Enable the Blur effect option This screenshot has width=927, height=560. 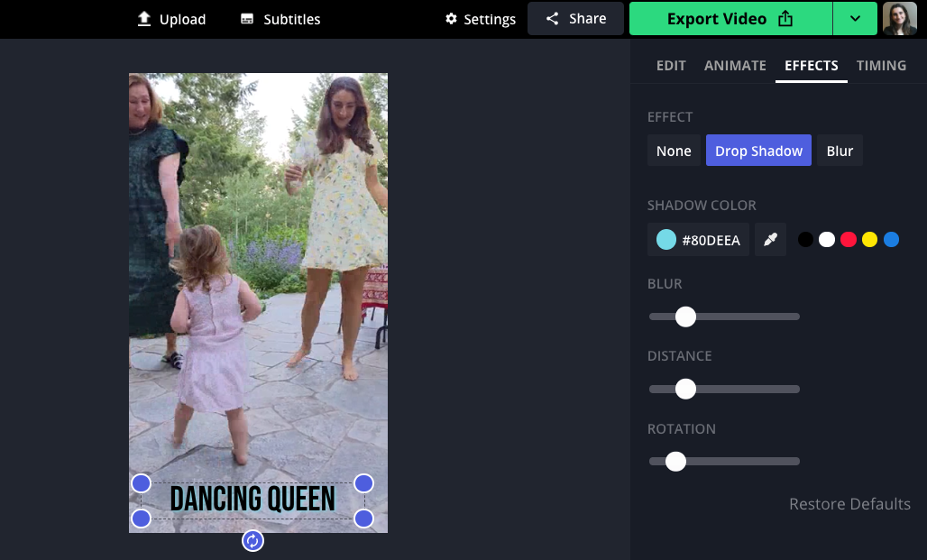(840, 151)
